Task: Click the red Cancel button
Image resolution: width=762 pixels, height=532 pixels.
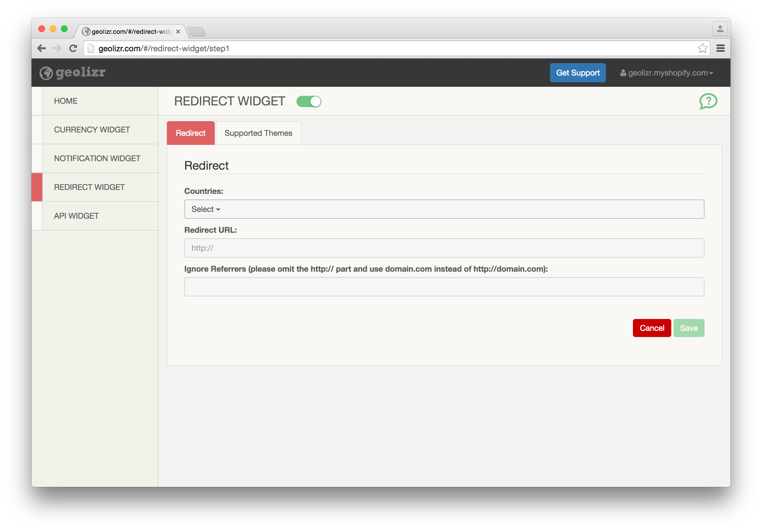Action: click(x=652, y=328)
